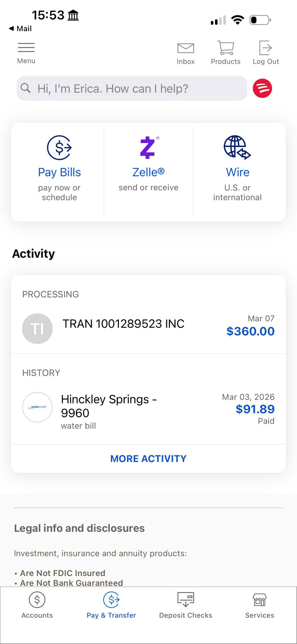Tap the Log Out icon
This screenshot has width=297, height=644.
(x=266, y=48)
